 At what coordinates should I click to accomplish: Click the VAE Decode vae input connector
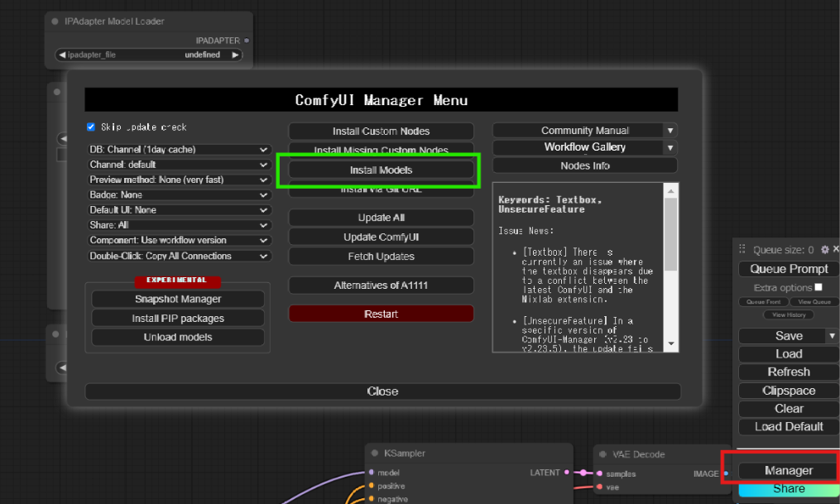599,487
